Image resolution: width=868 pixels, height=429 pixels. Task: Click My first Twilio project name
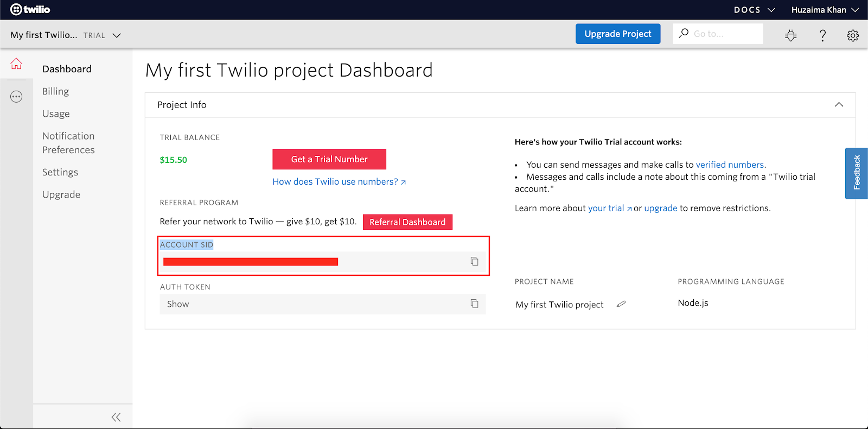(559, 305)
